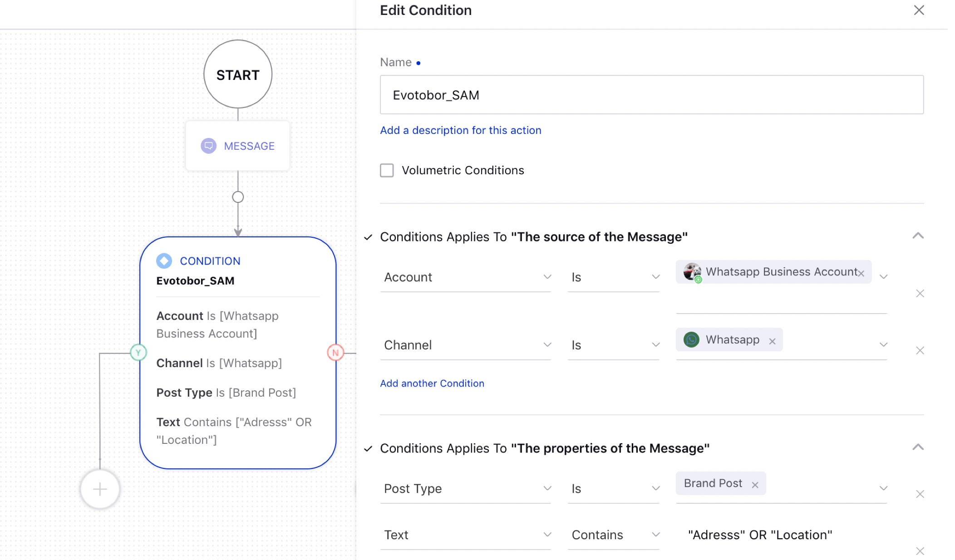This screenshot has height=560, width=955.
Task: Click Add a description for this action
Action: click(461, 130)
